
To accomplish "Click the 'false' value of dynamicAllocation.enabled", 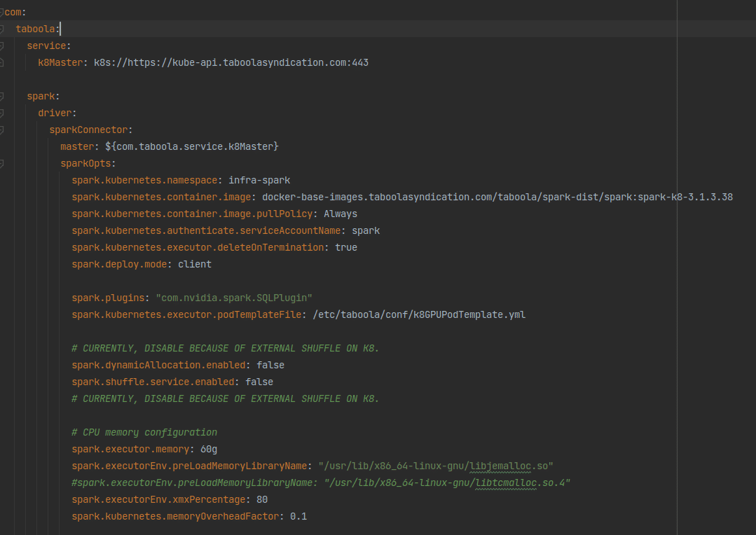I will (x=270, y=366).
